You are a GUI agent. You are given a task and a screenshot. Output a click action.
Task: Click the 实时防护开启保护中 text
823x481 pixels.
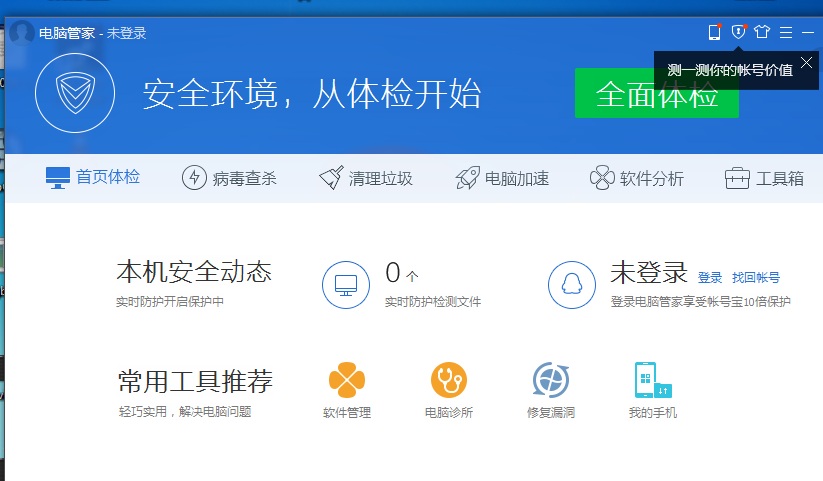point(170,301)
